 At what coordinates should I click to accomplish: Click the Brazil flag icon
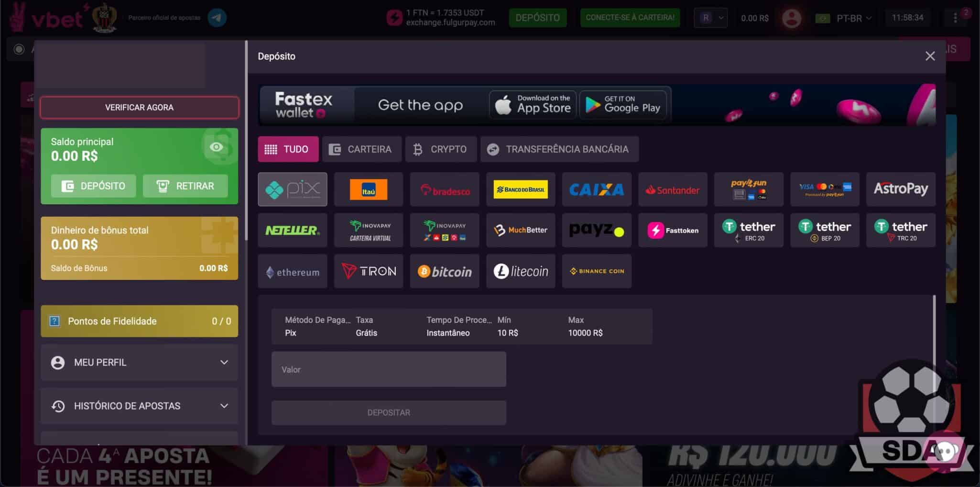click(x=822, y=18)
